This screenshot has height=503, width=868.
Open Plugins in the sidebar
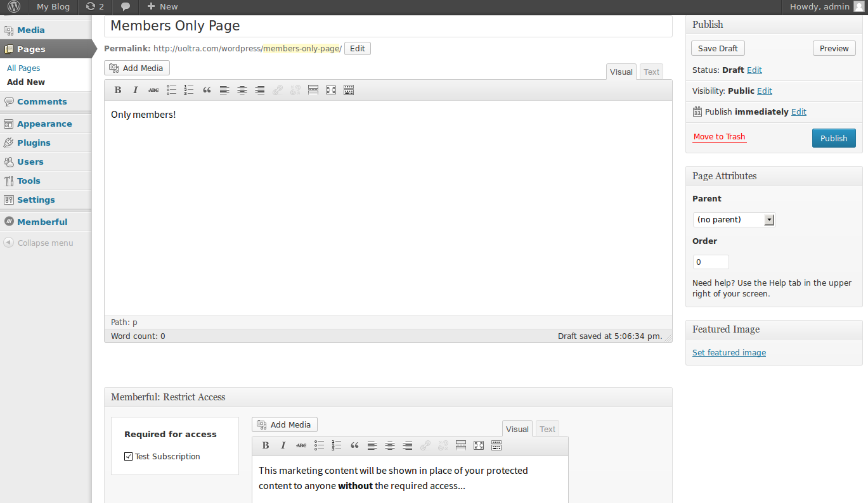pos(34,143)
